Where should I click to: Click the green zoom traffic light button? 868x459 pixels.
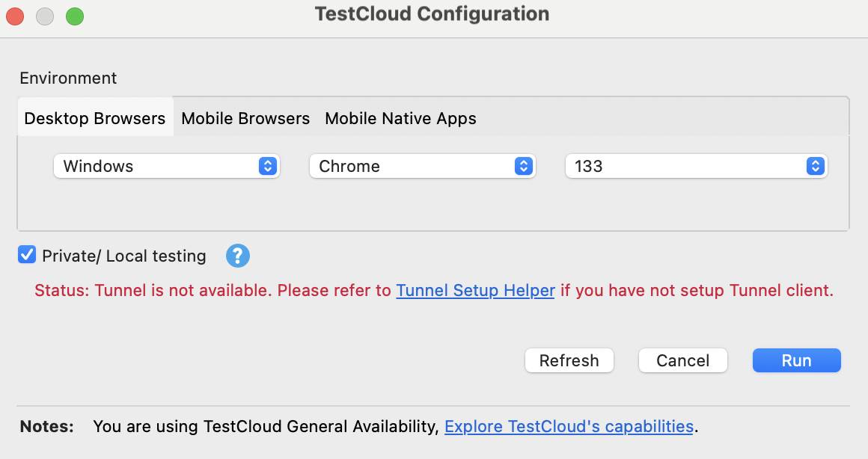(x=74, y=14)
